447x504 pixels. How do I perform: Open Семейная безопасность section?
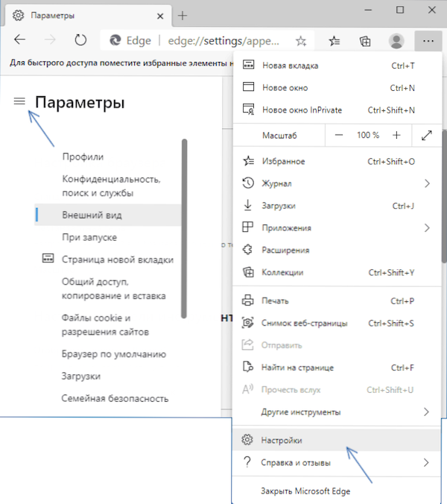click(x=115, y=398)
